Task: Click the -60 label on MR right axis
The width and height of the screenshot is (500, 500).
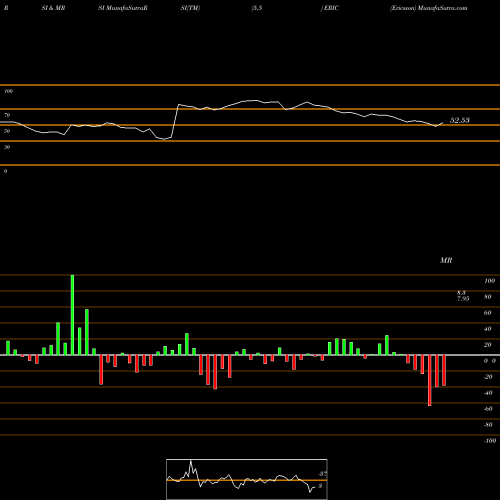Action: coord(488,409)
